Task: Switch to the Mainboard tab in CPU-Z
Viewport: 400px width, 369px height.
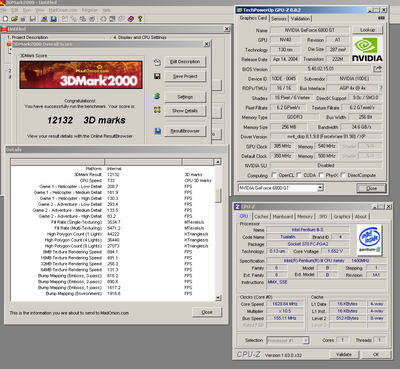Action: coord(283,217)
